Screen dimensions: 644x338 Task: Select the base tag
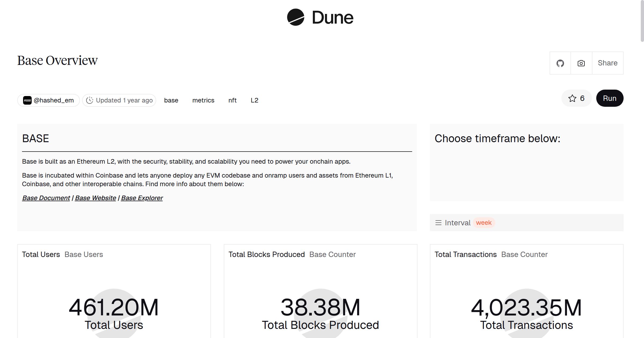(171, 100)
